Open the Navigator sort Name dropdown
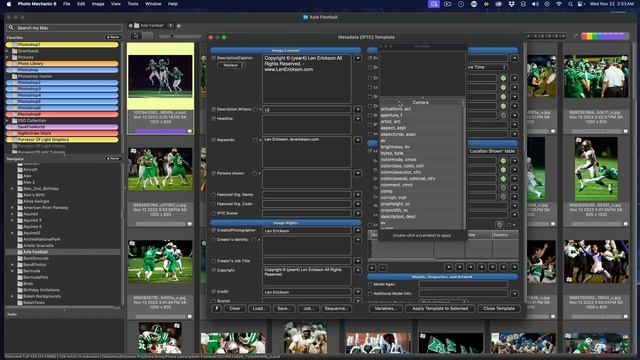 [113, 158]
